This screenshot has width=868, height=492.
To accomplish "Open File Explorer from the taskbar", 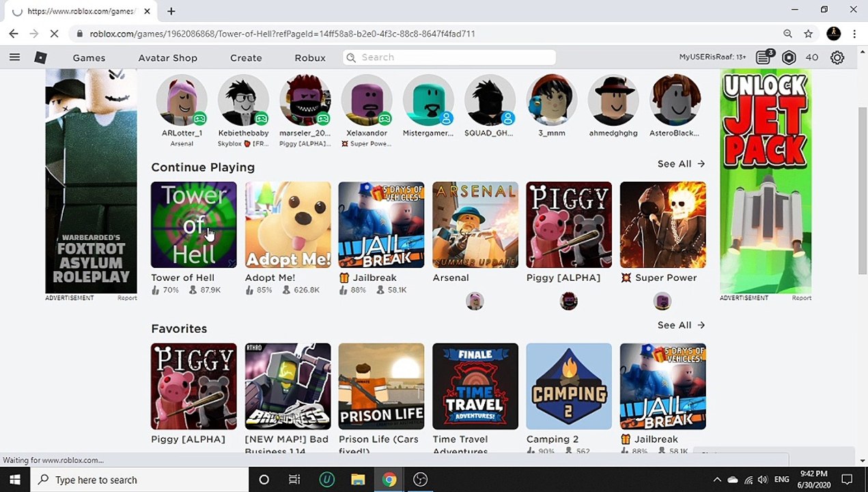I will (358, 480).
